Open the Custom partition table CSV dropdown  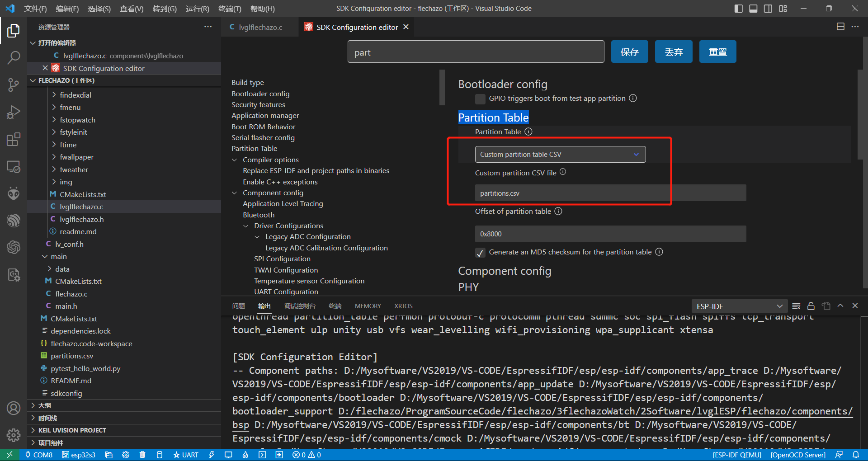(560, 155)
